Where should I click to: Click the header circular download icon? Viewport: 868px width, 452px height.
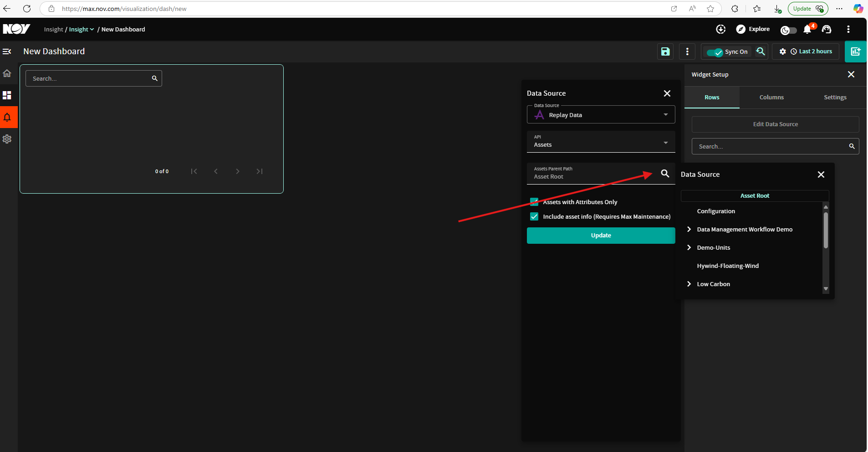[x=720, y=29]
